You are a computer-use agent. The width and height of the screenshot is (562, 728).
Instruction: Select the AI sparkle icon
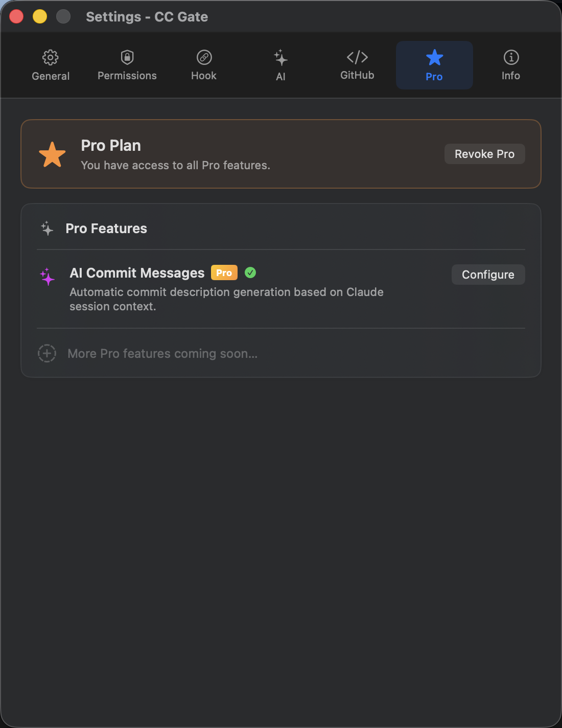click(280, 58)
